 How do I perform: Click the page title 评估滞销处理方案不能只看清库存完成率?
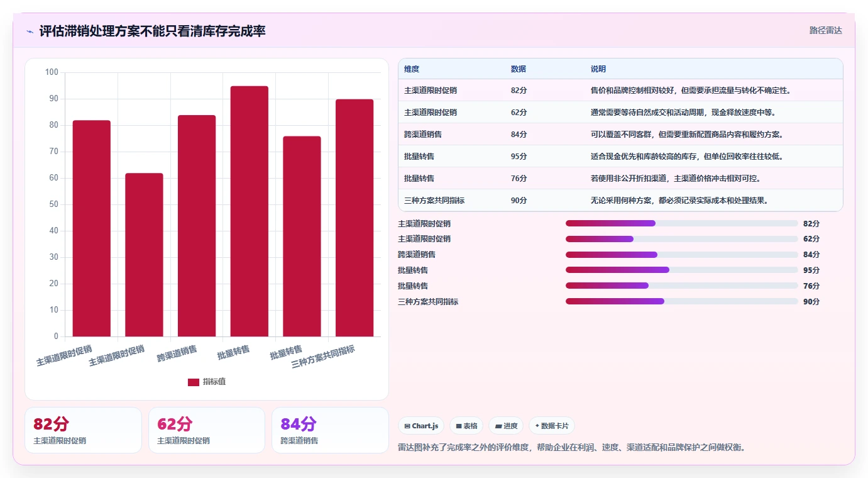tap(153, 31)
